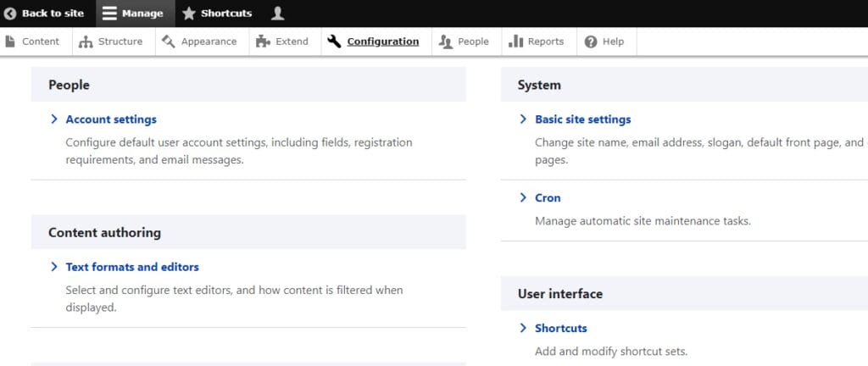868x366 pixels.
Task: Click the Manage hamburger icon
Action: point(109,14)
